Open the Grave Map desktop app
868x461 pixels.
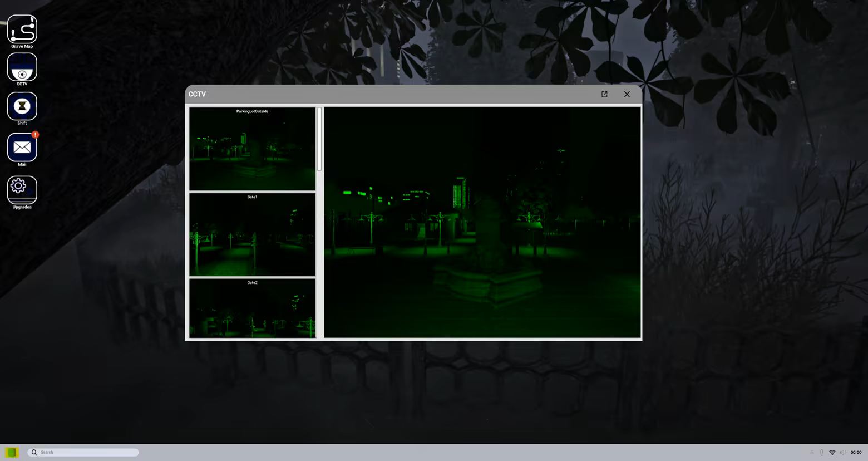22,30
